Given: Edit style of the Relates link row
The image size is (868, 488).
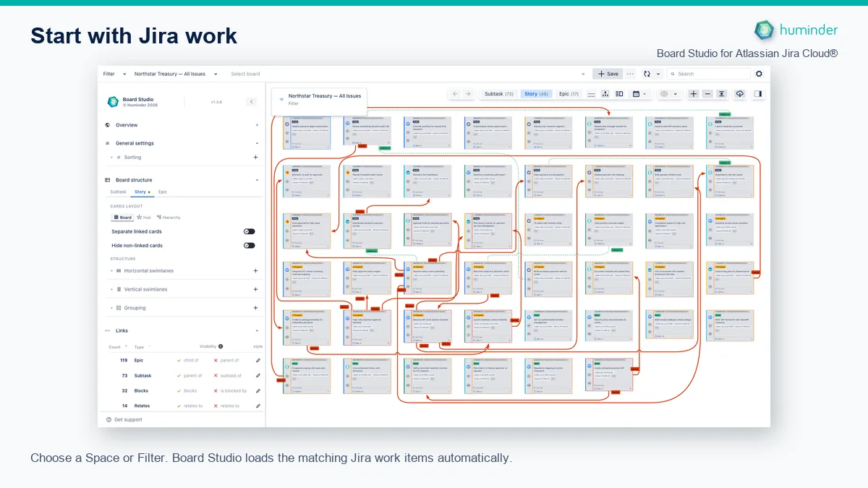Looking at the screenshot, I should (x=258, y=406).
